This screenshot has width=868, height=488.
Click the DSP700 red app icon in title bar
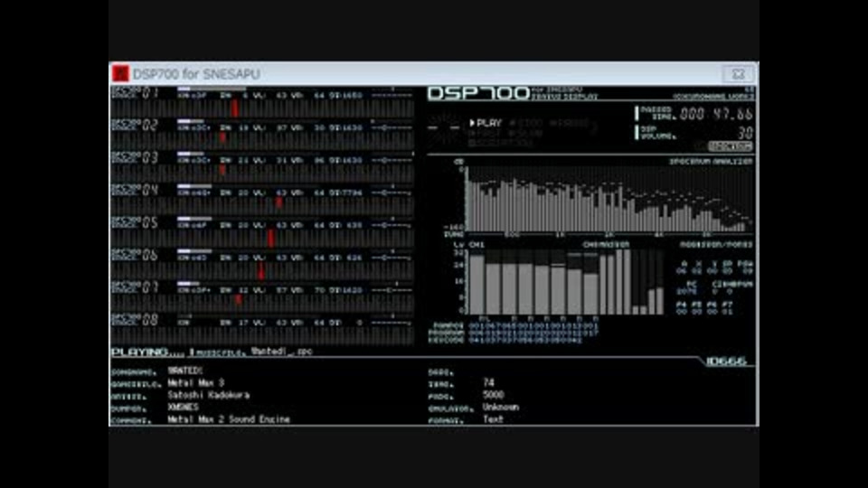120,73
